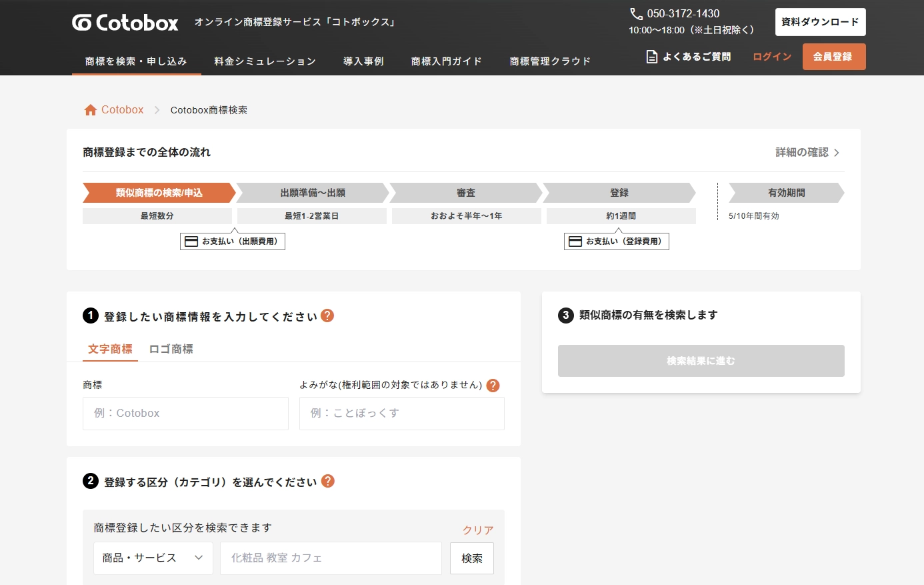Open 料金シミュレーション menu item
Viewport: 924px width, 585px height.
tap(265, 61)
